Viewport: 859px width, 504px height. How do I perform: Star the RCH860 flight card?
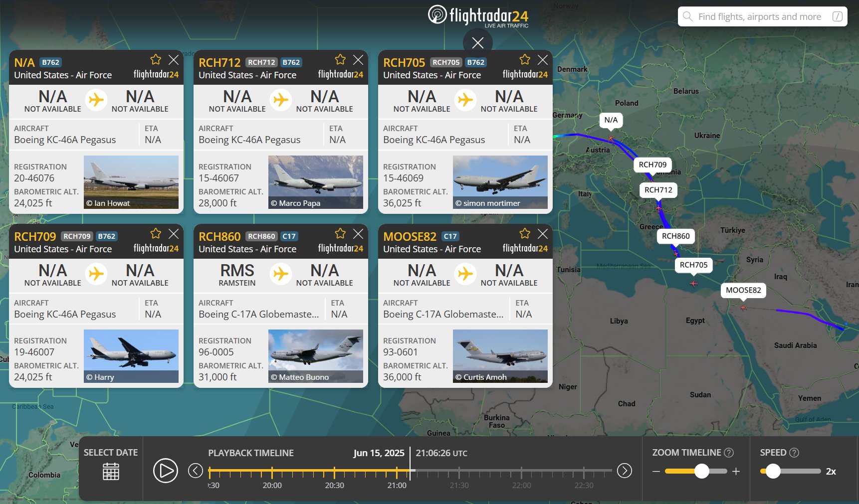point(340,234)
